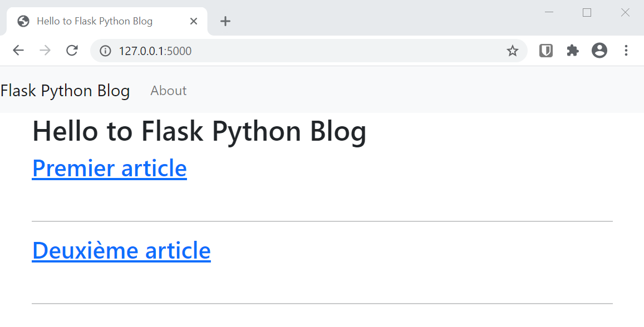This screenshot has width=644, height=327.
Task: Click the address bar showing 127.0.0.1:5000
Action: (306, 51)
